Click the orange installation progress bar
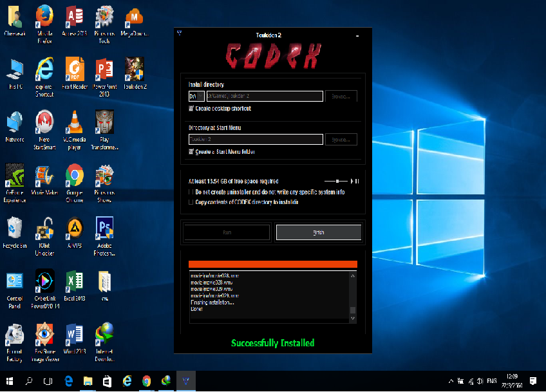546x392 pixels. pyautogui.click(x=272, y=265)
